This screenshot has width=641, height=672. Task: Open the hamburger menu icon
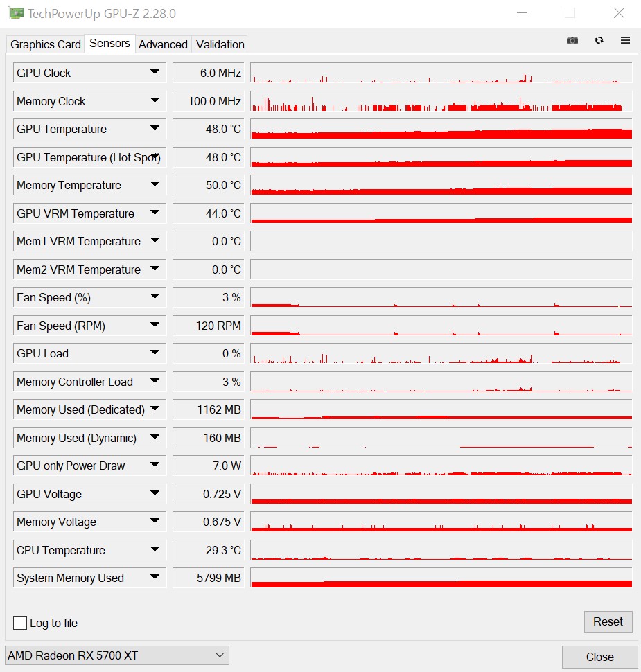click(625, 40)
